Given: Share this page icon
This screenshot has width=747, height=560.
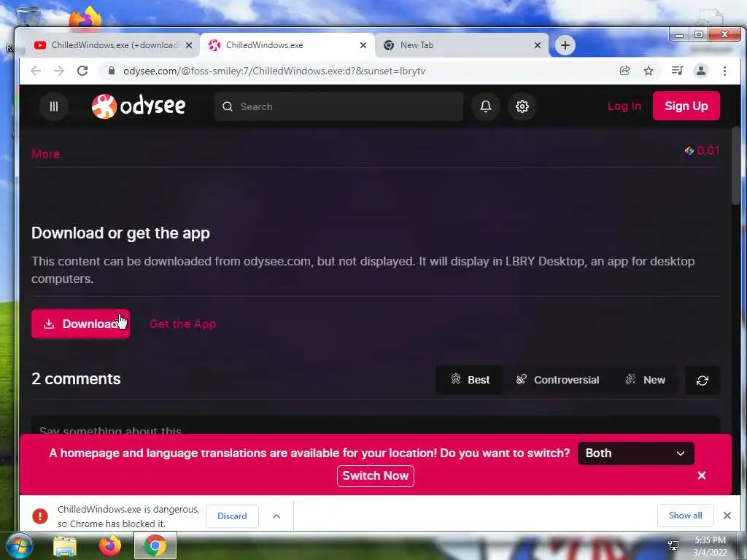Looking at the screenshot, I should click(624, 71).
